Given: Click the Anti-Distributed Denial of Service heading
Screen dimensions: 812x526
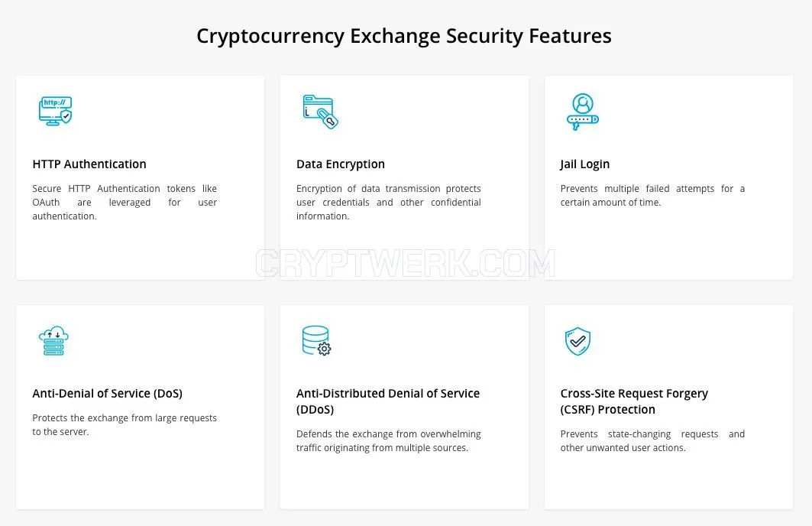Looking at the screenshot, I should point(388,401).
